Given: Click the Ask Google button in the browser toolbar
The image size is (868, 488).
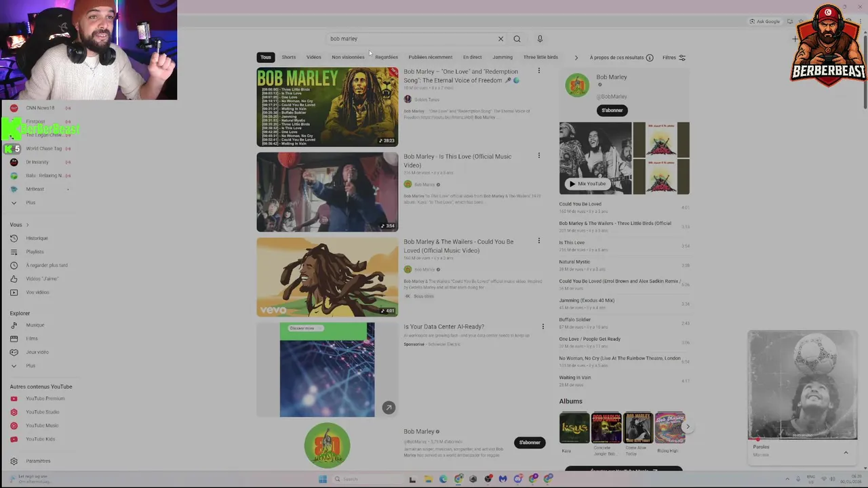Looking at the screenshot, I should click(765, 22).
